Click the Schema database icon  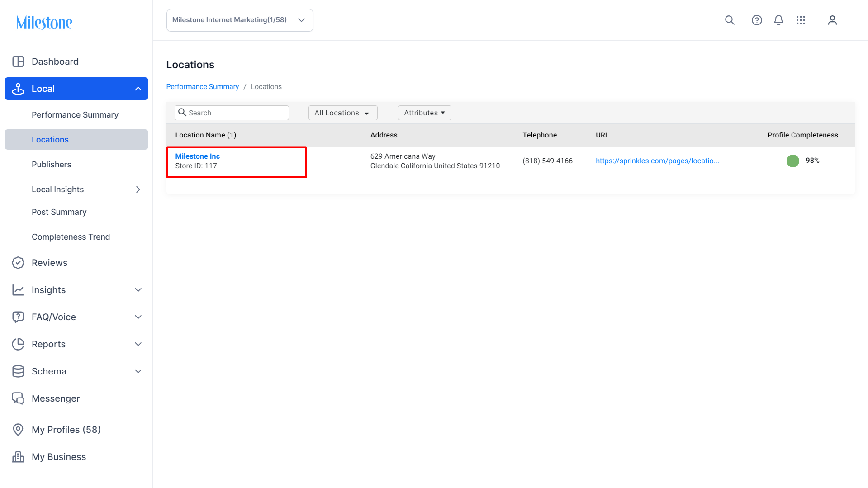click(x=18, y=371)
